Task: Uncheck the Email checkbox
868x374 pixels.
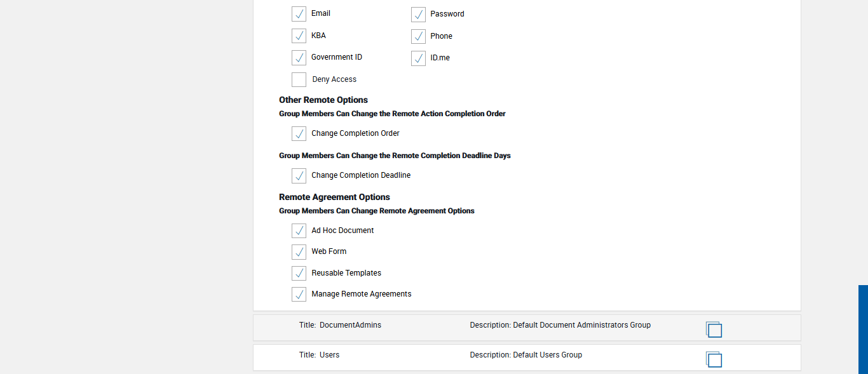Action: click(x=299, y=14)
